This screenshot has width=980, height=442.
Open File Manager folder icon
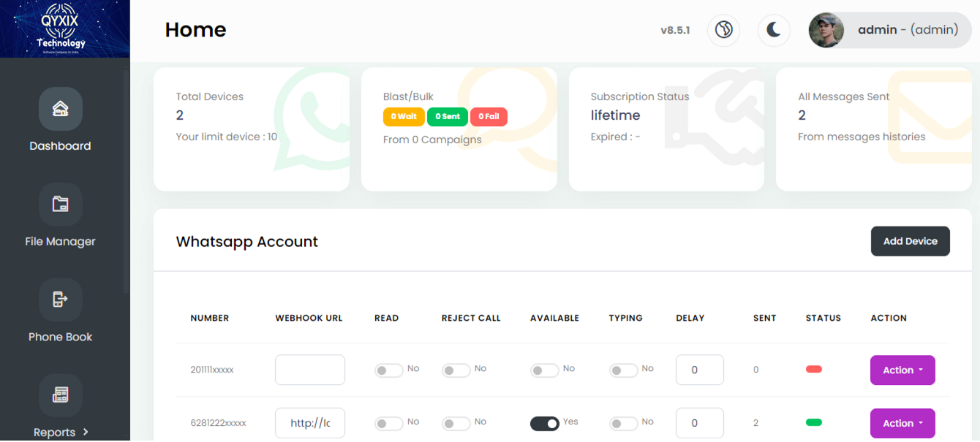click(60, 205)
